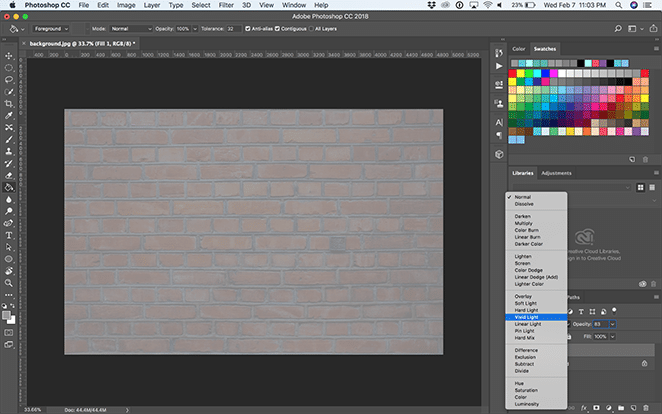Switch to the Color panel tab
The width and height of the screenshot is (662, 414).
click(x=518, y=49)
